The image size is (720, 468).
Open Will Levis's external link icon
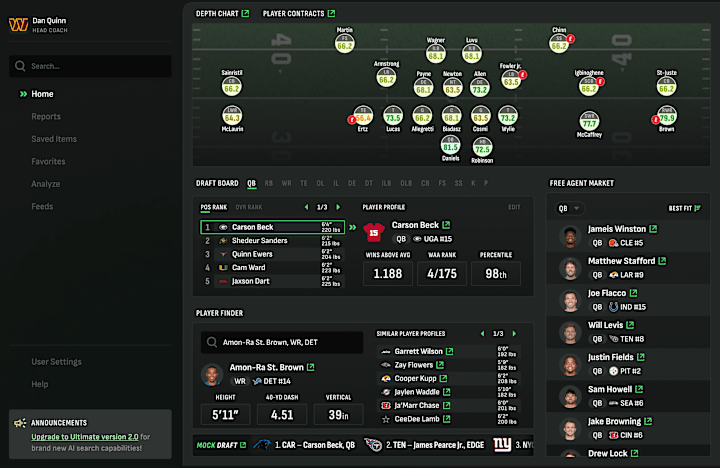coord(630,325)
